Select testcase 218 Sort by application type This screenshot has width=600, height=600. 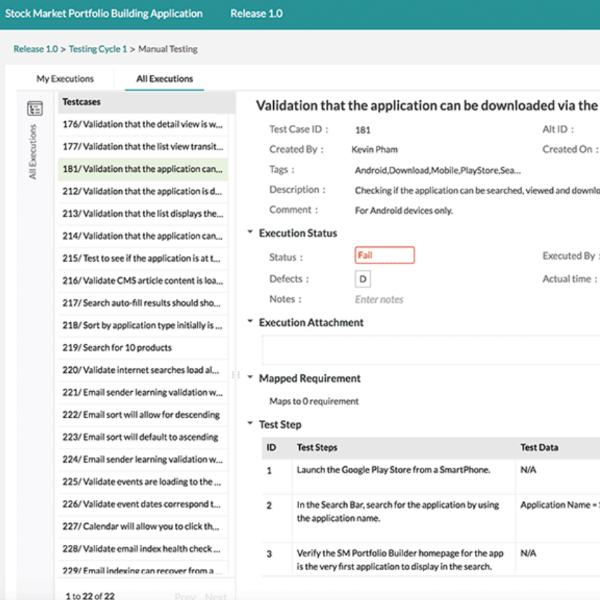143,325
